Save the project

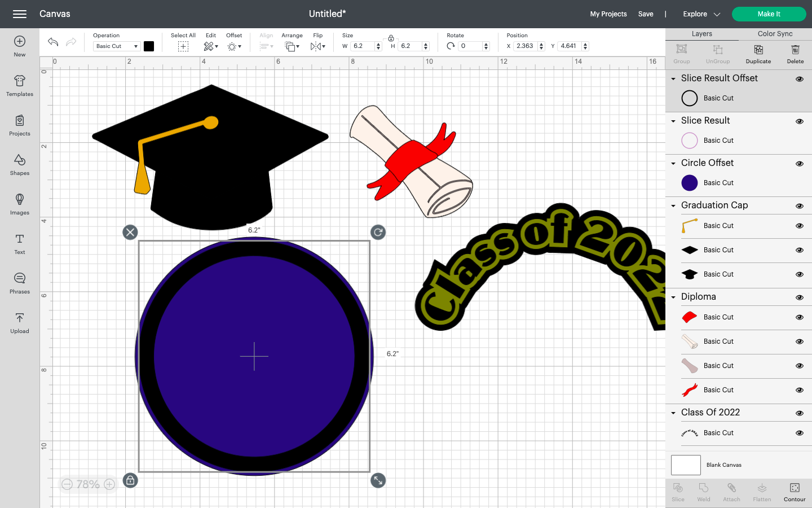pos(646,14)
